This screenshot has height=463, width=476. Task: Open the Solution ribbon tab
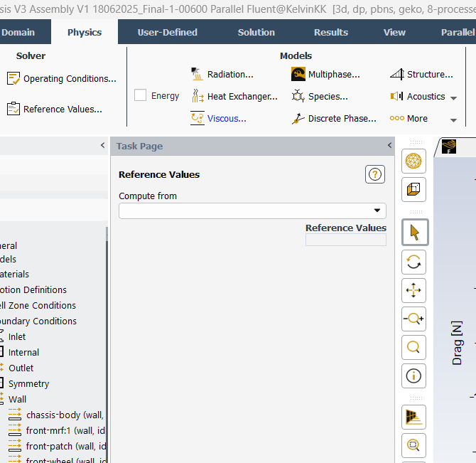pyautogui.click(x=256, y=32)
